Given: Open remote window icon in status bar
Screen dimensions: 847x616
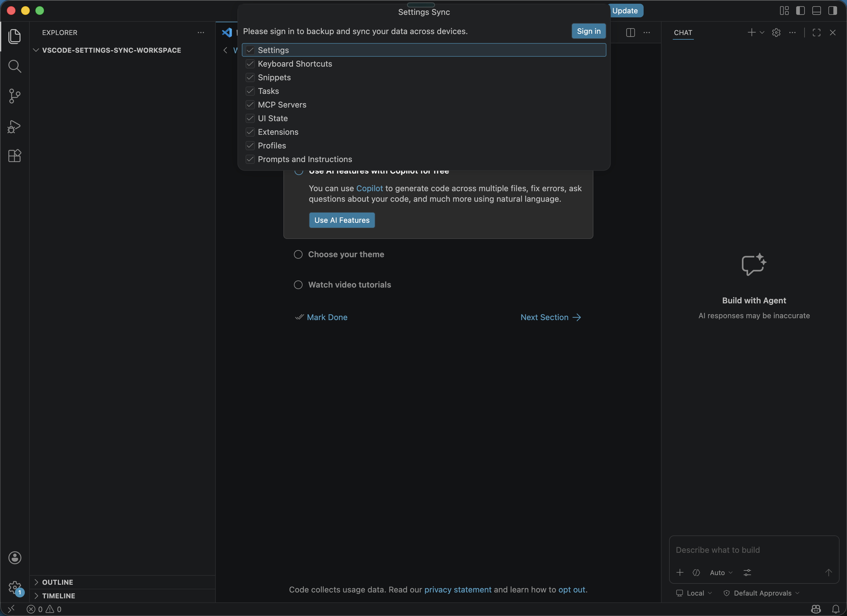Looking at the screenshot, I should pos(11,609).
